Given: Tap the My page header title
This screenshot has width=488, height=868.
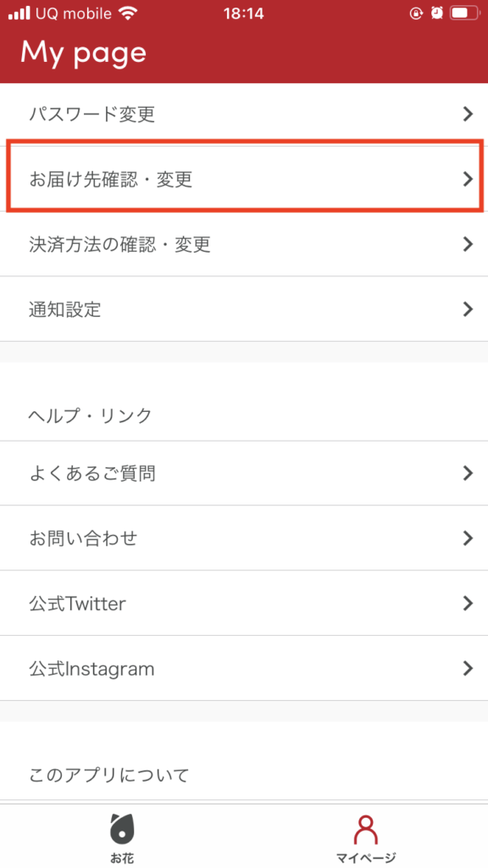Looking at the screenshot, I should [84, 53].
